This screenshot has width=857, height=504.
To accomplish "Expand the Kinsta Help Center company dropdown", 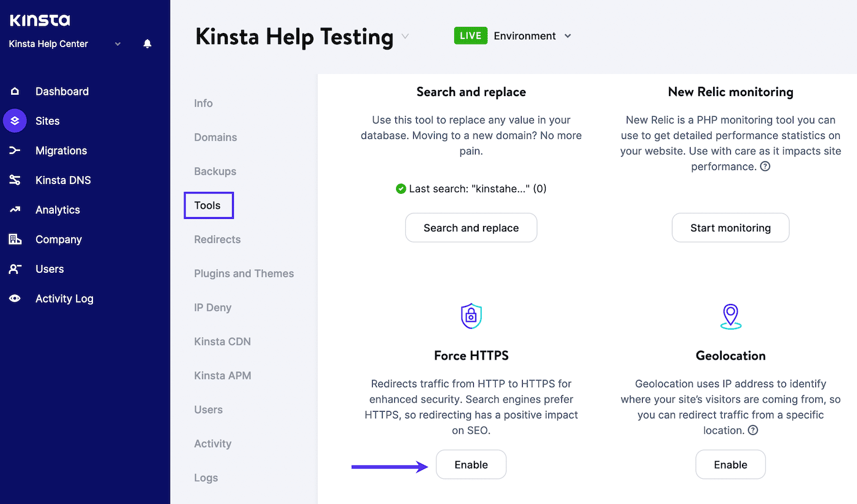I will [118, 44].
